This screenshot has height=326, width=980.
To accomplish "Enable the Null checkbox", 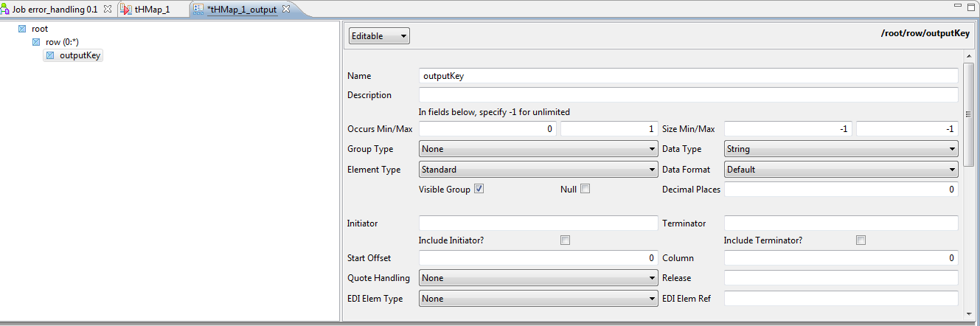I will [x=585, y=189].
